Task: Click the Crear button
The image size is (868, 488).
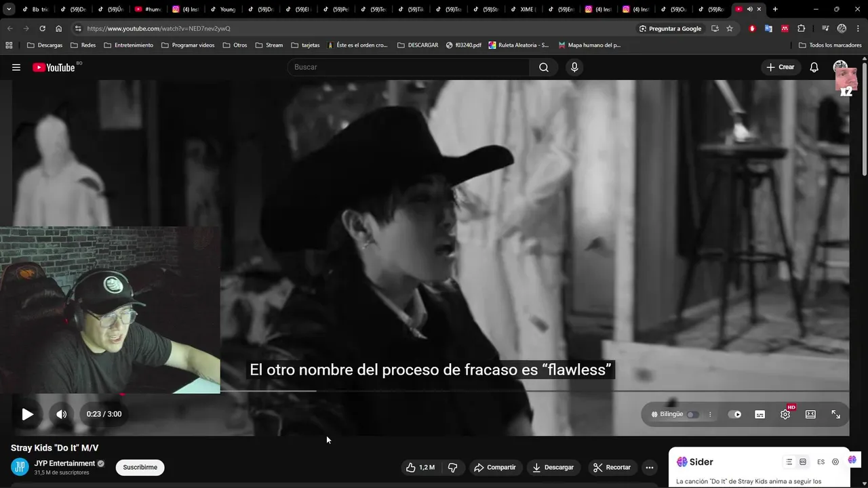Action: (780, 67)
